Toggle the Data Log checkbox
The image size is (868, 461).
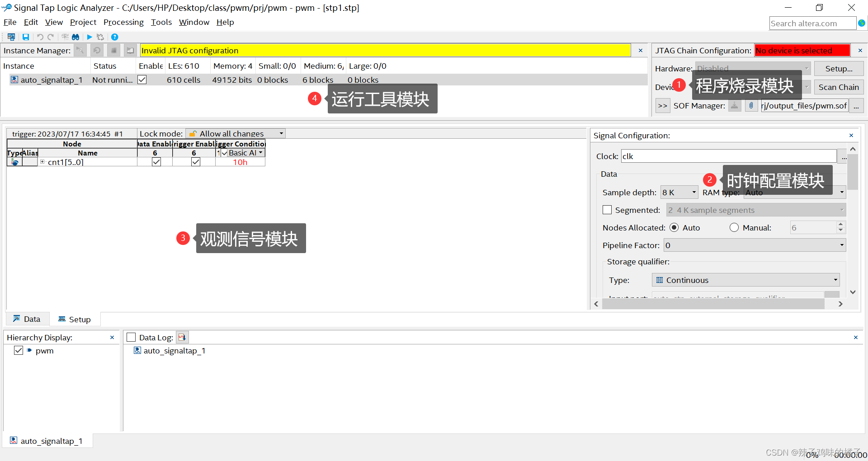tap(131, 337)
